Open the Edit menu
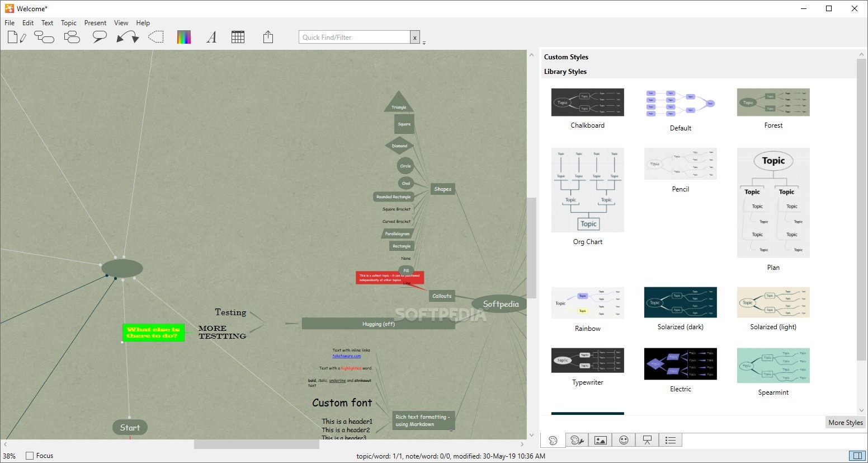The width and height of the screenshot is (868, 463). (x=28, y=23)
